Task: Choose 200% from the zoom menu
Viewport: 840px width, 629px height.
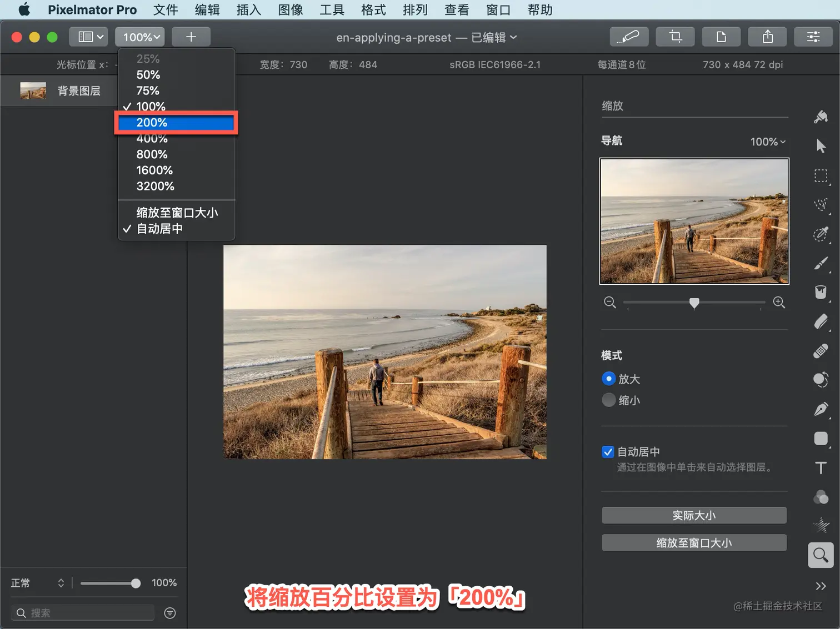Action: point(177,123)
